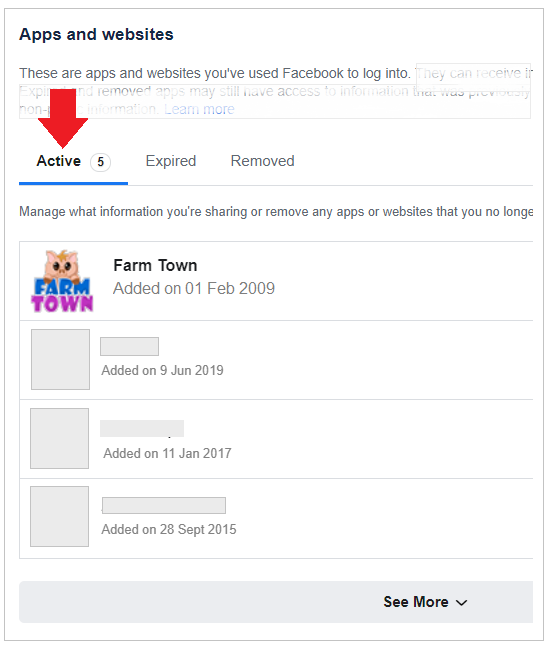Click the blurred app name above 11 Jan 2017
This screenshot has height=646, width=551.
click(142, 428)
